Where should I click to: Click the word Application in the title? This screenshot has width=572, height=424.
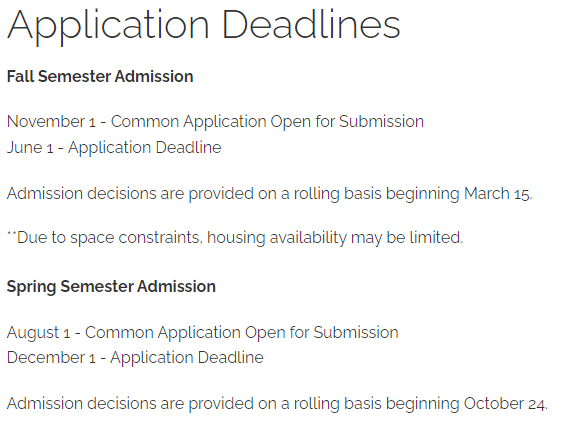[x=108, y=27]
